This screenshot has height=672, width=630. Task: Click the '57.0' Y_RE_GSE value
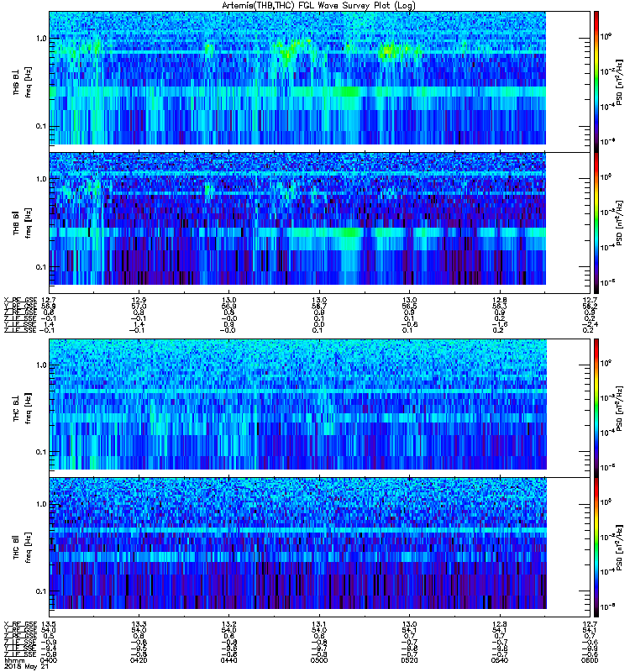(139, 307)
